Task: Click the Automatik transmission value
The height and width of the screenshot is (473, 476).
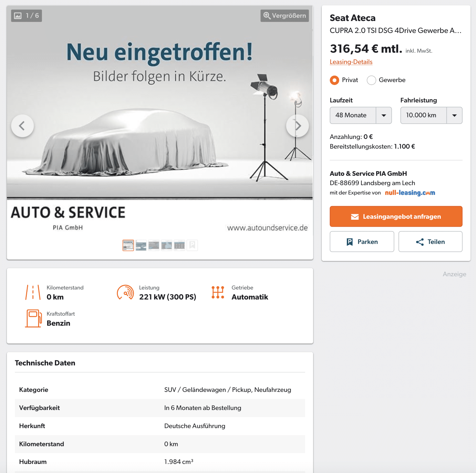Action: pyautogui.click(x=250, y=297)
